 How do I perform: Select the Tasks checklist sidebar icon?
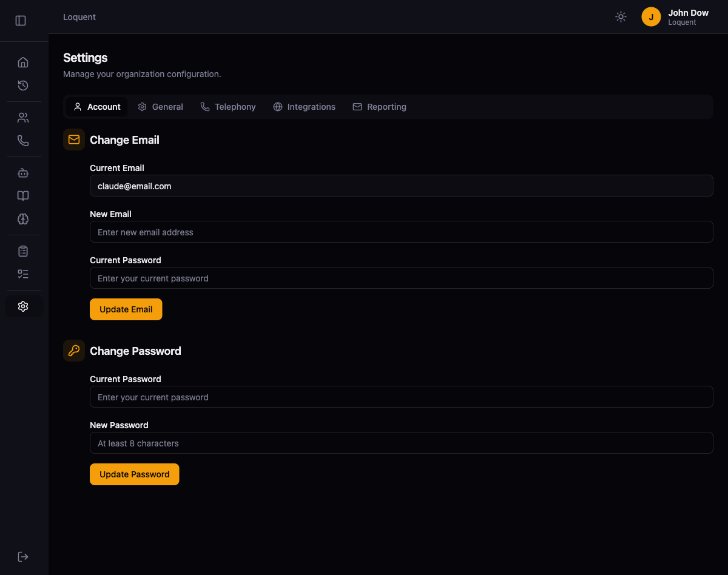(23, 274)
